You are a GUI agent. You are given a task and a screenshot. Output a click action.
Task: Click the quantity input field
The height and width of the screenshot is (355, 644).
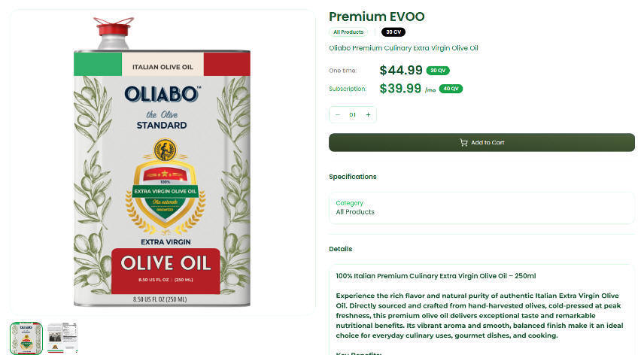click(x=352, y=115)
